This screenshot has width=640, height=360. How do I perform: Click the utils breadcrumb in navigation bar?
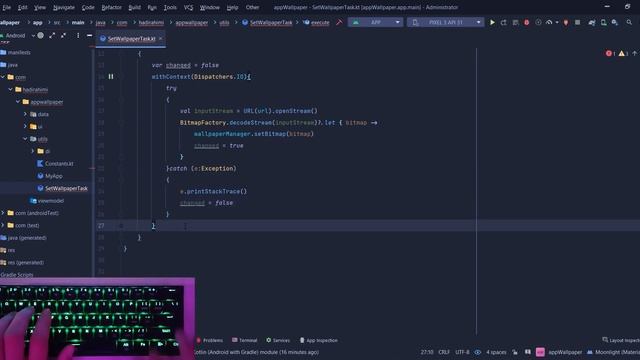pyautogui.click(x=224, y=22)
